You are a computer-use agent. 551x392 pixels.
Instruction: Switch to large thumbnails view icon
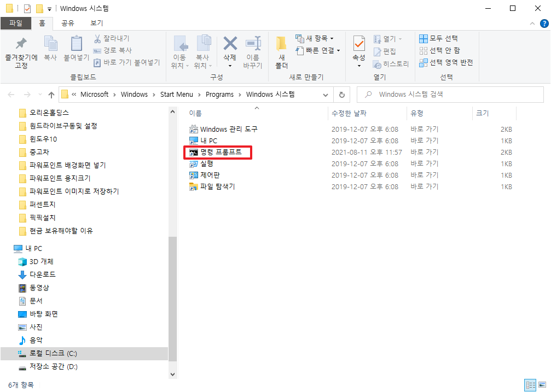click(543, 385)
